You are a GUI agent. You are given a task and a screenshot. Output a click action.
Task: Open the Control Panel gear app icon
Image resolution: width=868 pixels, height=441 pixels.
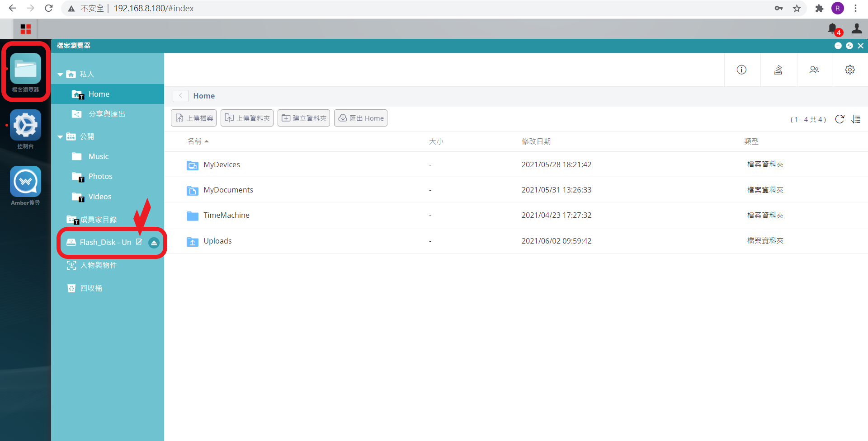tap(25, 125)
